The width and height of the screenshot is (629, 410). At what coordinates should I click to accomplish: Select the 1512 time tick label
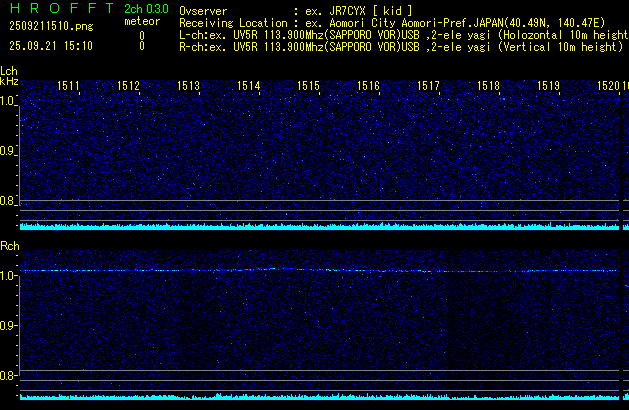tap(128, 87)
